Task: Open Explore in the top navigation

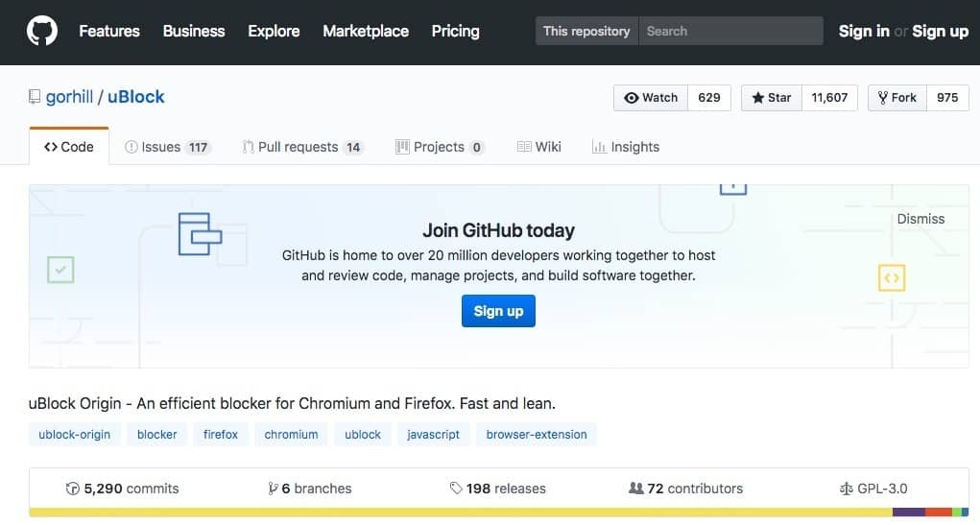Action: click(274, 32)
